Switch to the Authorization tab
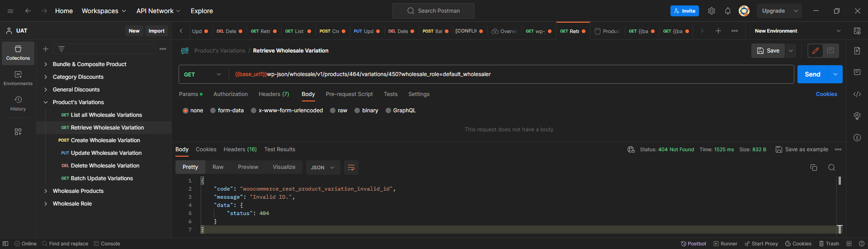The image size is (868, 249). [x=231, y=94]
